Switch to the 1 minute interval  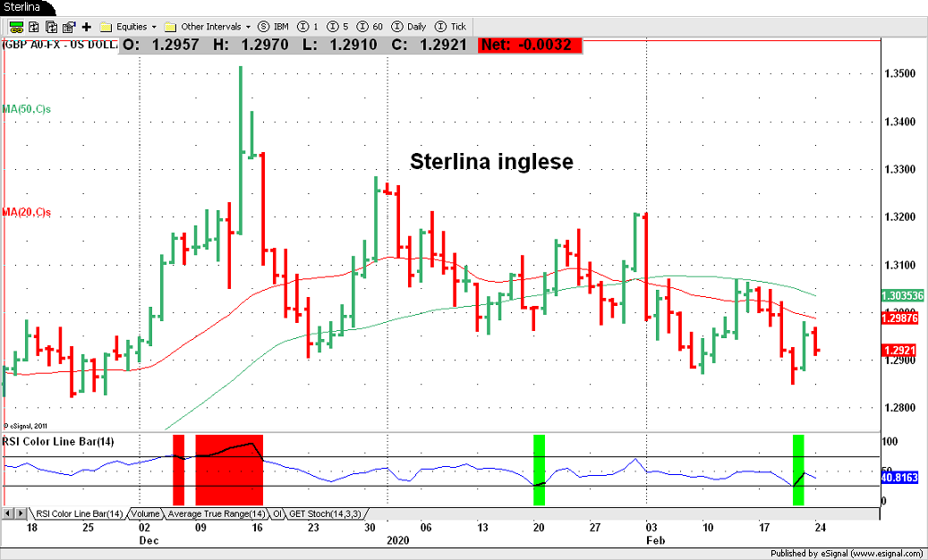coord(309,27)
